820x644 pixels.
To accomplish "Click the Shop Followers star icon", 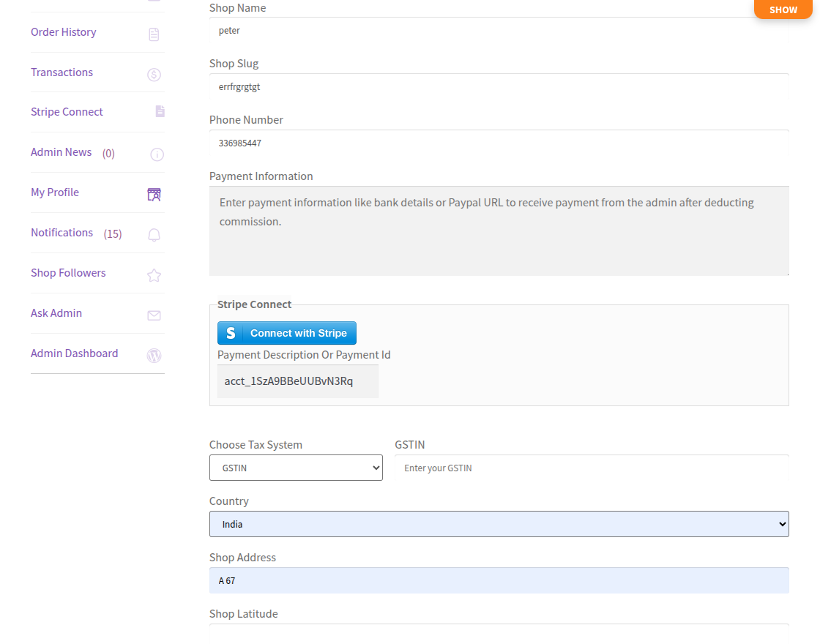I will point(154,275).
